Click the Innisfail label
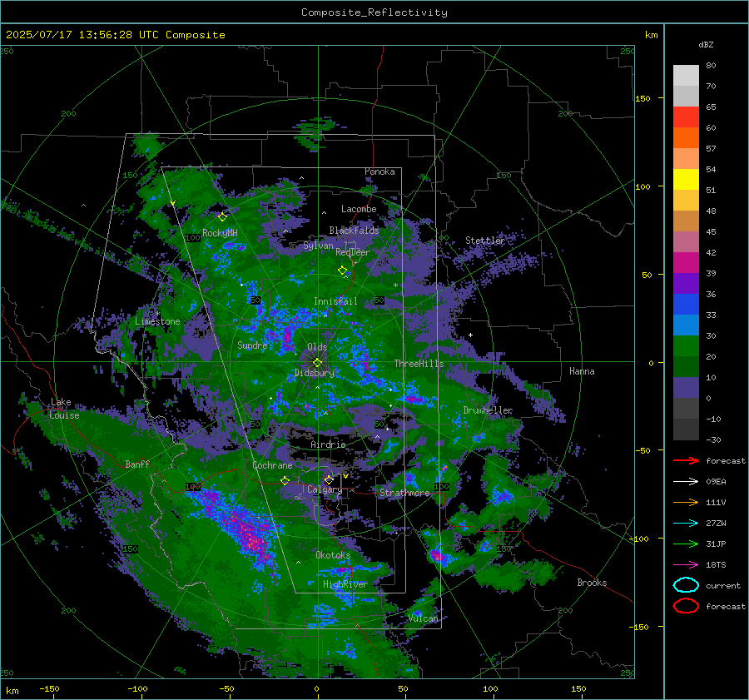The image size is (749, 700). pos(335,301)
